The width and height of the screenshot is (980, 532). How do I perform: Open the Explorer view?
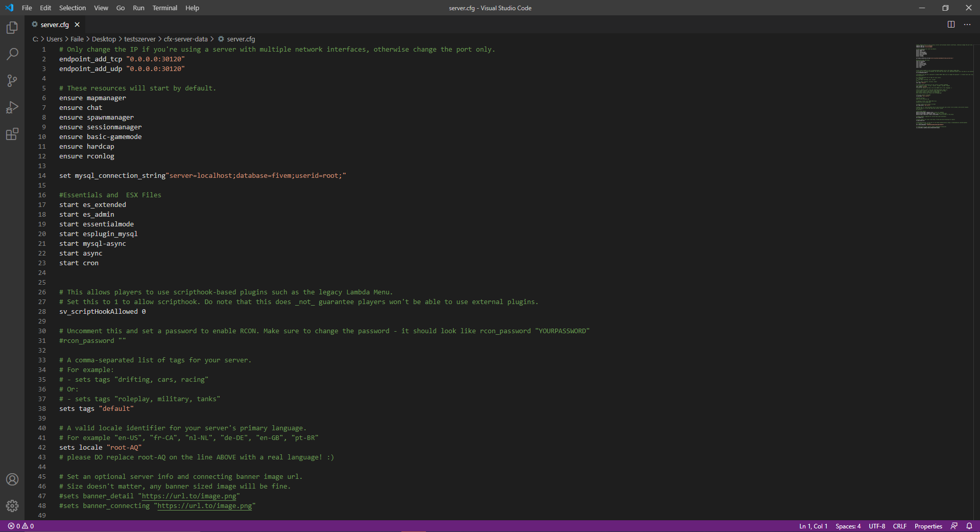[x=12, y=28]
